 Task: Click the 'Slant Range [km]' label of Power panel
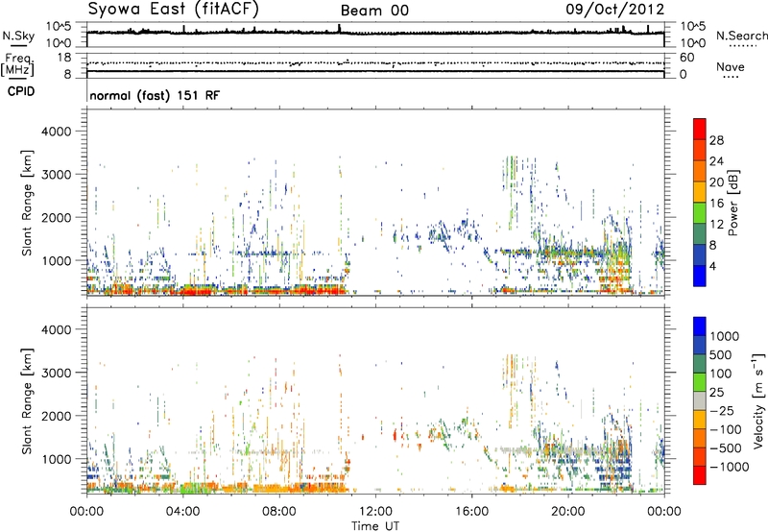click(x=27, y=203)
